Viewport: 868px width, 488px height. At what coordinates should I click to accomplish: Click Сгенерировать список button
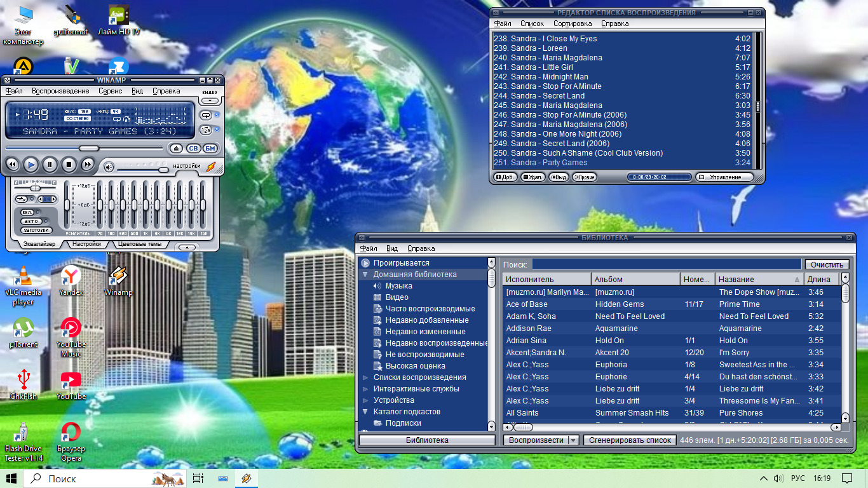pos(630,440)
